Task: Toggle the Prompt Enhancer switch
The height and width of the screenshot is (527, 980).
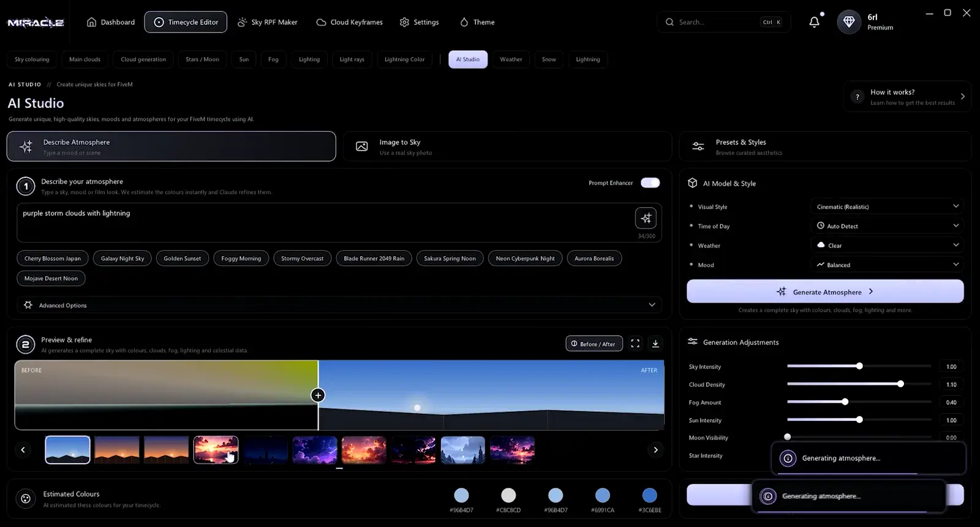Action: [x=650, y=183]
